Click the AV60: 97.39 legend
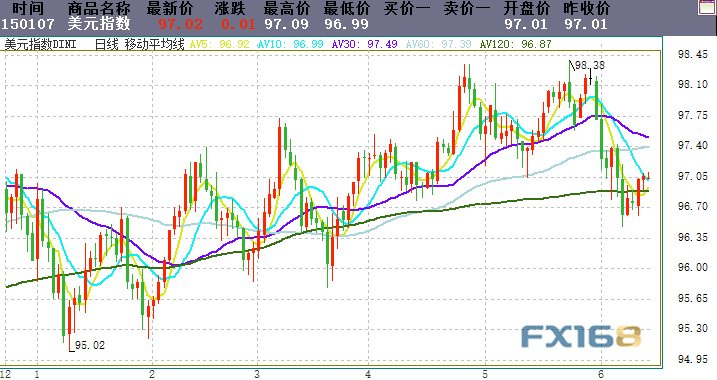Viewport: 717px width, 380px height. click(x=438, y=44)
